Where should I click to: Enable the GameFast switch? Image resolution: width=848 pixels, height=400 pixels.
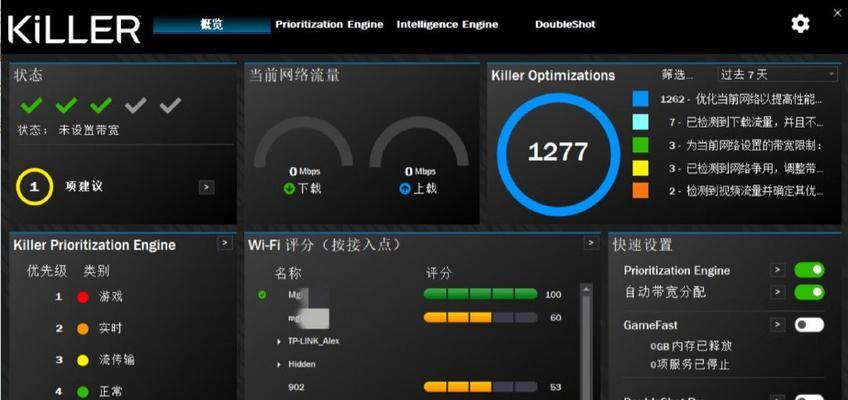point(809,325)
